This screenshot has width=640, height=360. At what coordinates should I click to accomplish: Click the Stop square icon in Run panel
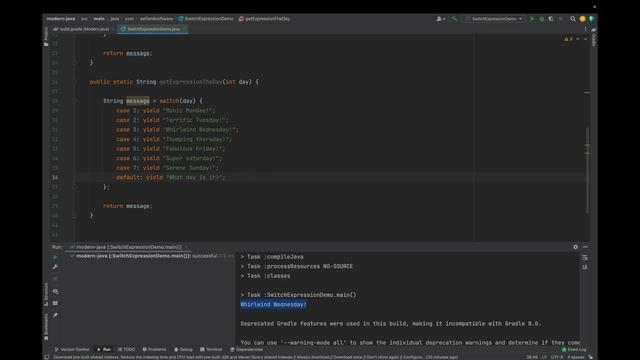coord(55,279)
